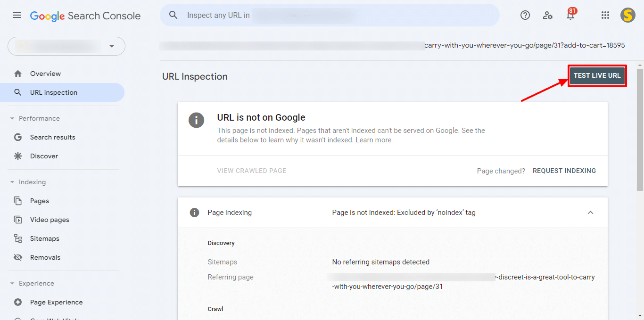The width and height of the screenshot is (644, 320).
Task: Collapse the Performance section
Action: [12, 118]
